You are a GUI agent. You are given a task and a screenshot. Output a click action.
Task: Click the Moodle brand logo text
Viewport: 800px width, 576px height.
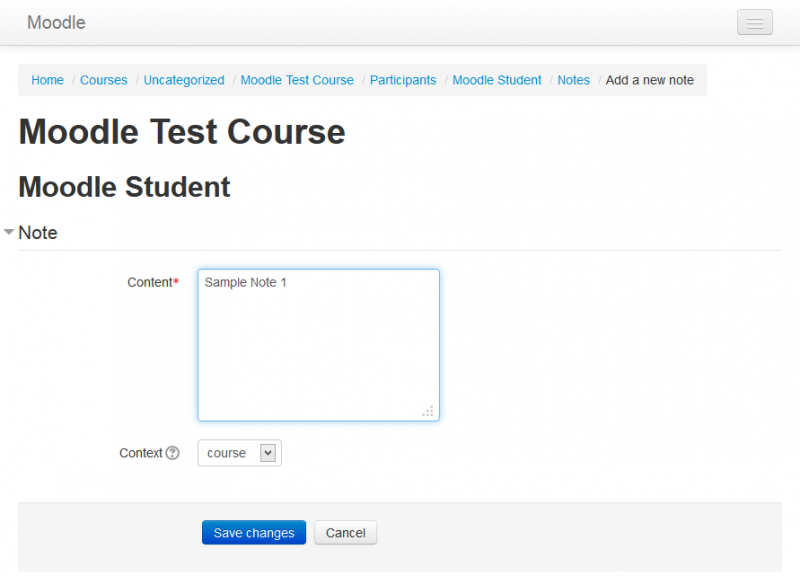56,22
